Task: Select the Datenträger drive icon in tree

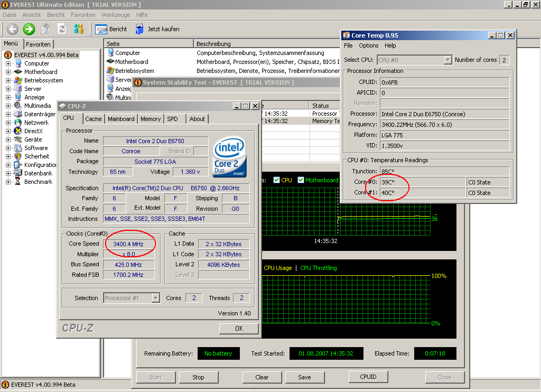Action: coord(18,114)
